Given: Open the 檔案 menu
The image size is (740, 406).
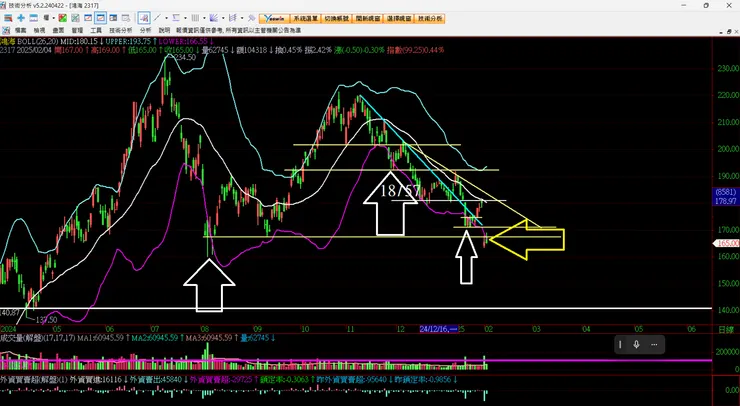Looking at the screenshot, I should (20, 30).
